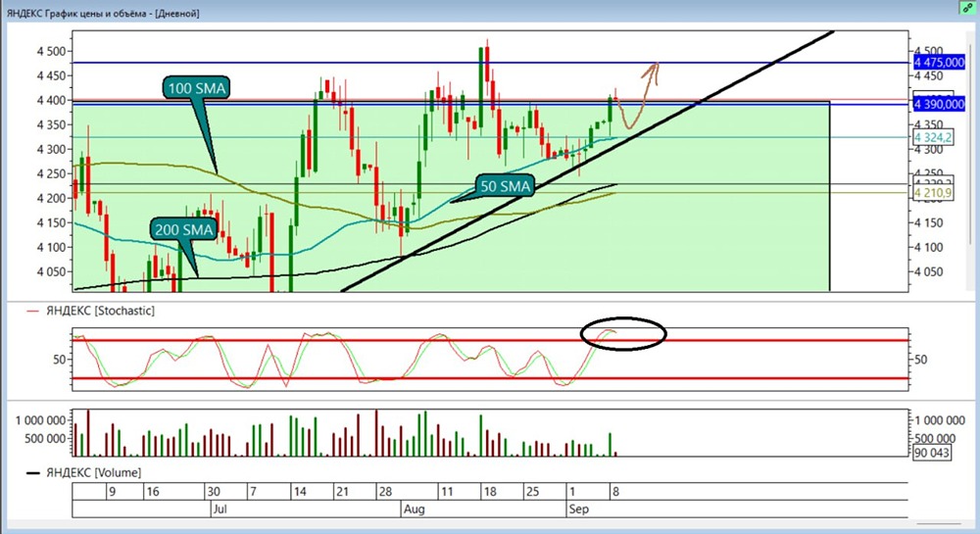Click the 50 label on the left Stochastic axis
This screenshot has width=980, height=534.
60,360
